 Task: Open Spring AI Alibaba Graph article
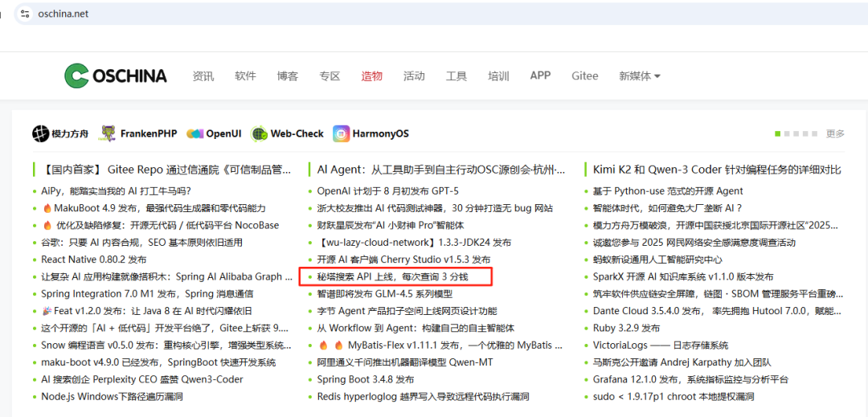[x=166, y=277]
